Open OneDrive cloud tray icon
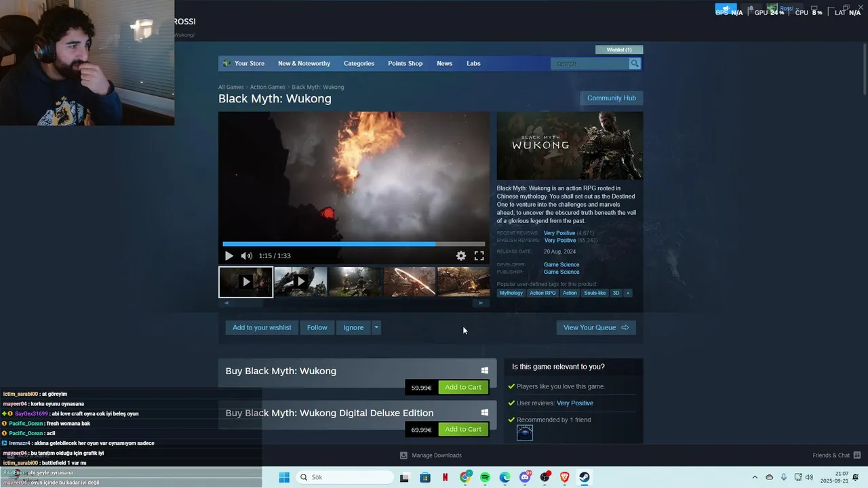868x488 pixels. click(x=769, y=477)
